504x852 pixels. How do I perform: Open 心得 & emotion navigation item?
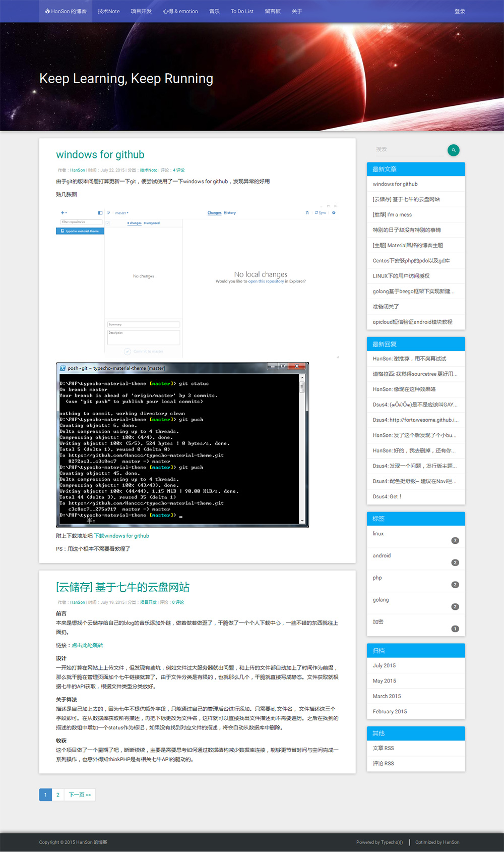(x=180, y=11)
